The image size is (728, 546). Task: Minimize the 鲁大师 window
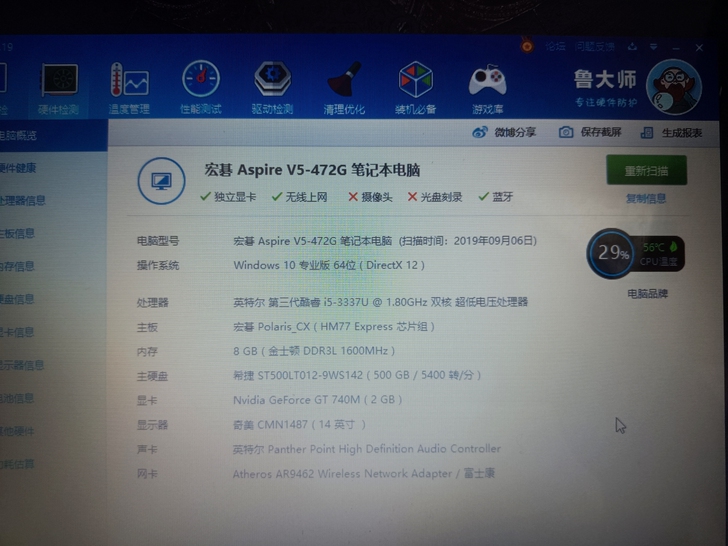pos(676,48)
